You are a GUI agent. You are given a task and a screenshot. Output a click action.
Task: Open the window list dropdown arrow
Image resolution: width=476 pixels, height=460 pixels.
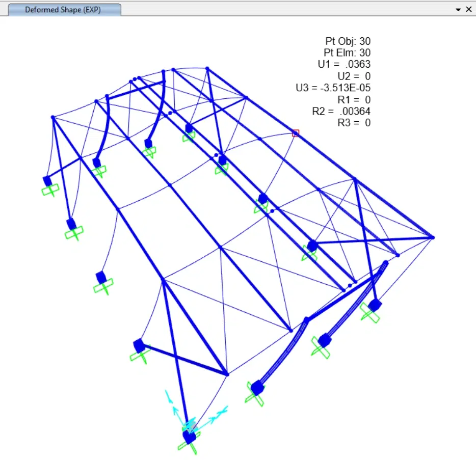[458, 10]
